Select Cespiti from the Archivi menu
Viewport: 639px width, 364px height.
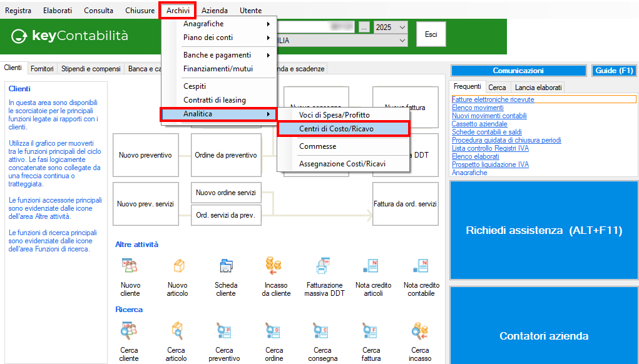pos(219,86)
